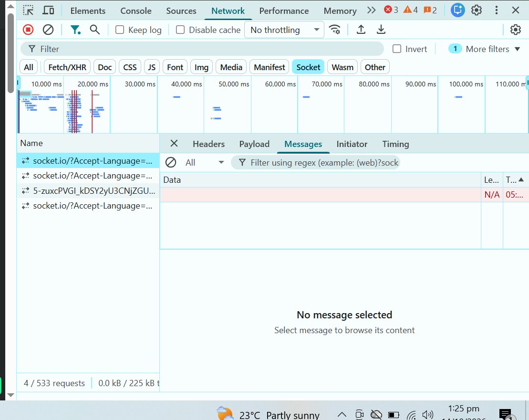529x420 pixels.
Task: Filter requests by Manifest type
Action: click(x=270, y=67)
